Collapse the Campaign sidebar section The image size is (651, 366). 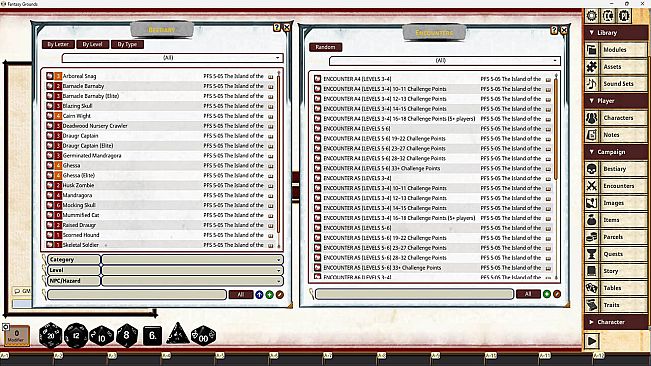[616, 152]
